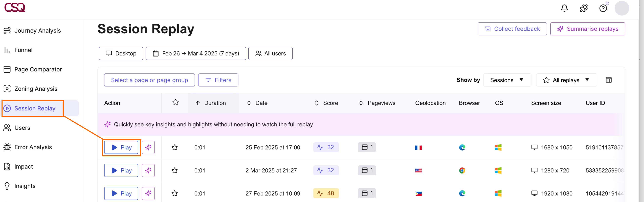Click the yellow score badge showing 48
Image resolution: width=644 pixels, height=202 pixels.
click(326, 193)
